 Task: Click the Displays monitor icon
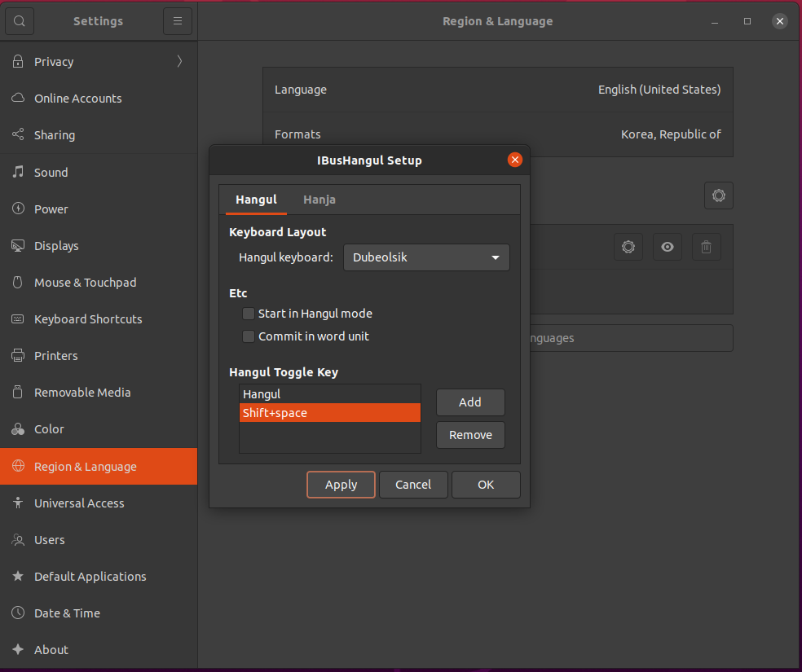click(18, 245)
